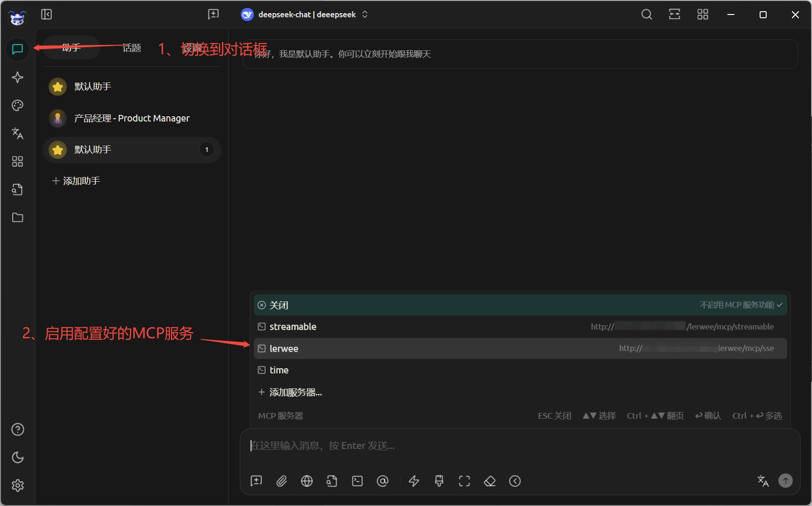Open the translate icon in left sidebar
812x506 pixels.
click(17, 134)
